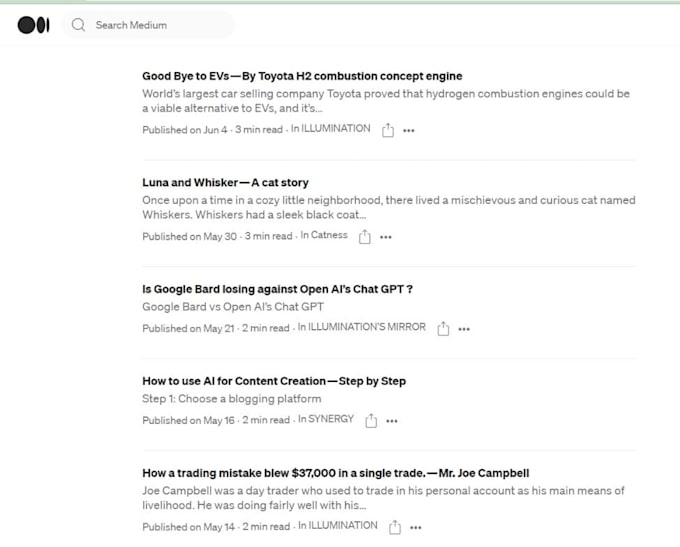This screenshot has width=680, height=547.
Task: Open more options for trading mistake story
Action: (416, 527)
